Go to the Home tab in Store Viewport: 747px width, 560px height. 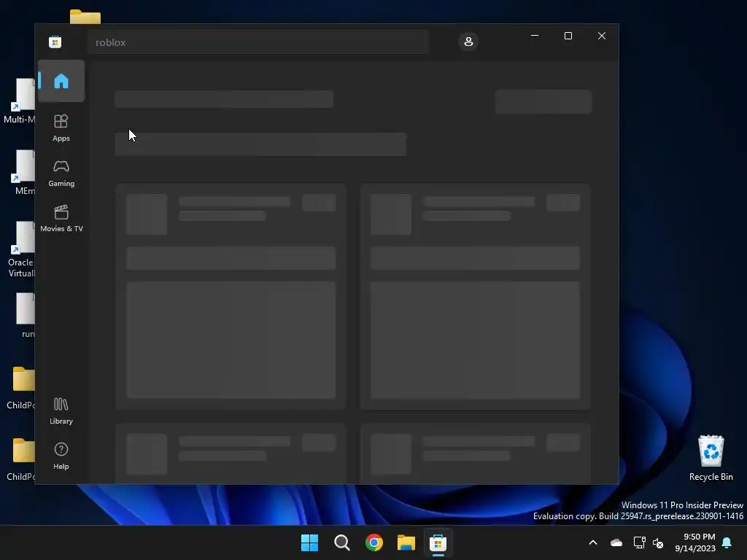click(61, 81)
